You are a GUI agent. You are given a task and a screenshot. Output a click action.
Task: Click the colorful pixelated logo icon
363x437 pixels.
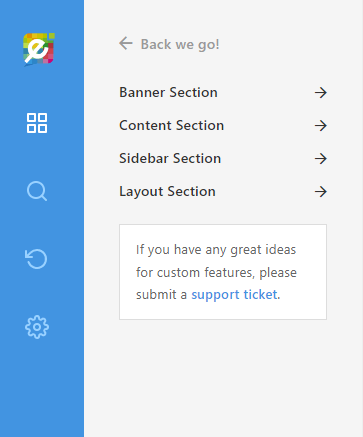39,49
